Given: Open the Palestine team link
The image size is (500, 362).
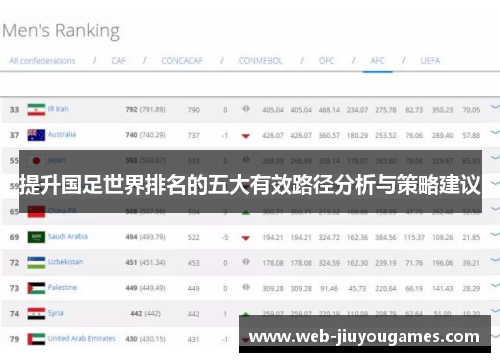Looking at the screenshot, I should pyautogui.click(x=62, y=287).
